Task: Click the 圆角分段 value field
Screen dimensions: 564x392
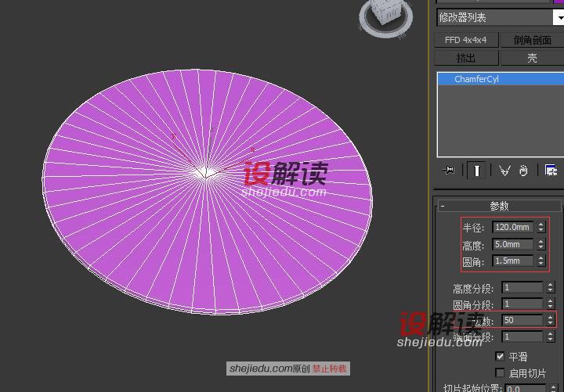Action: (522, 304)
